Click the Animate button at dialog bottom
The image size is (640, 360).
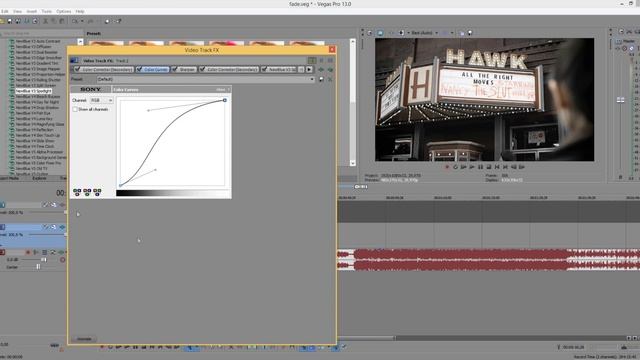84,339
